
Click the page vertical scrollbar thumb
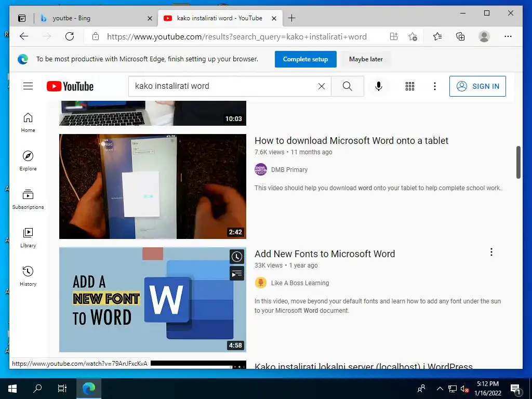coord(518,162)
